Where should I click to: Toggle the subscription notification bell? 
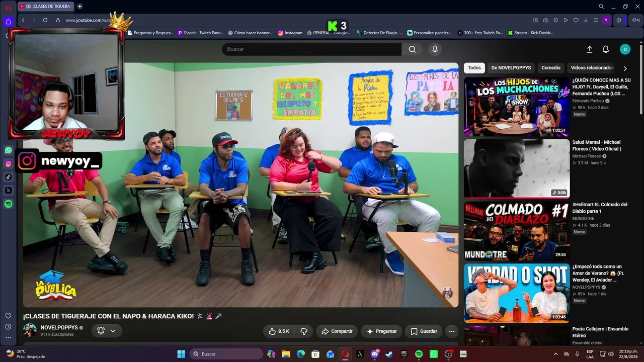101,331
